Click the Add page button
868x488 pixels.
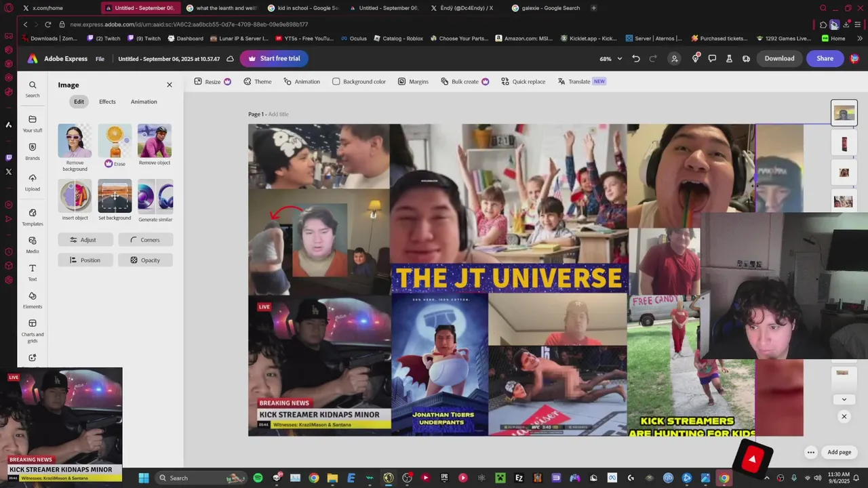click(839, 452)
